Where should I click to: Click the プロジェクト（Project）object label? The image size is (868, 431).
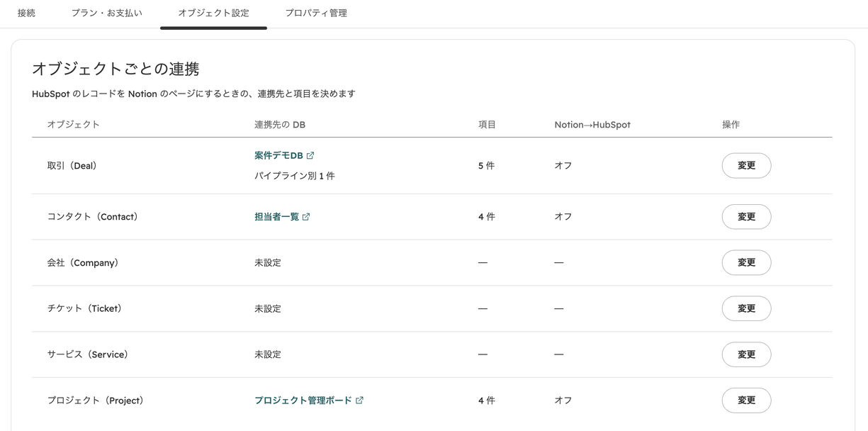coord(95,401)
